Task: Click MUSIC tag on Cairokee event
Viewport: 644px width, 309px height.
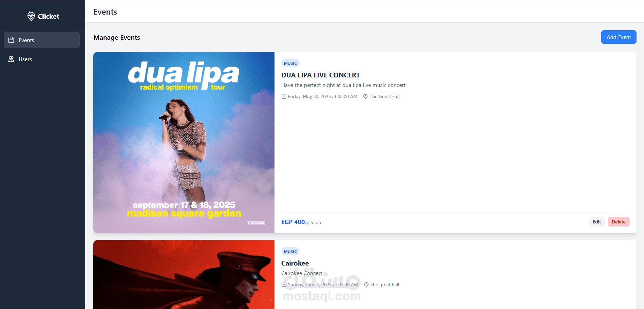Action: 290,251
